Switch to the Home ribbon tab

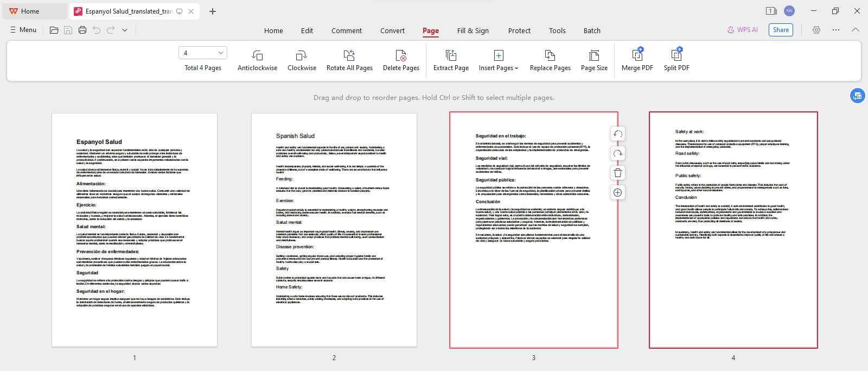[x=273, y=30]
